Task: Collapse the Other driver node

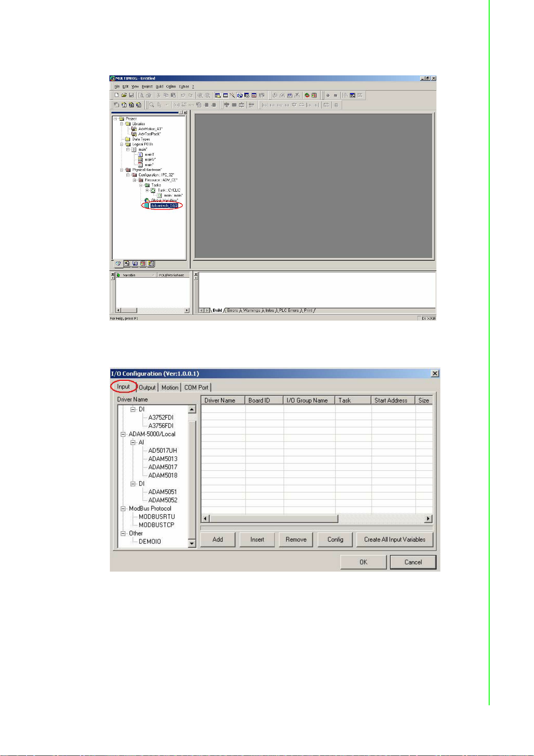Action: (123, 533)
